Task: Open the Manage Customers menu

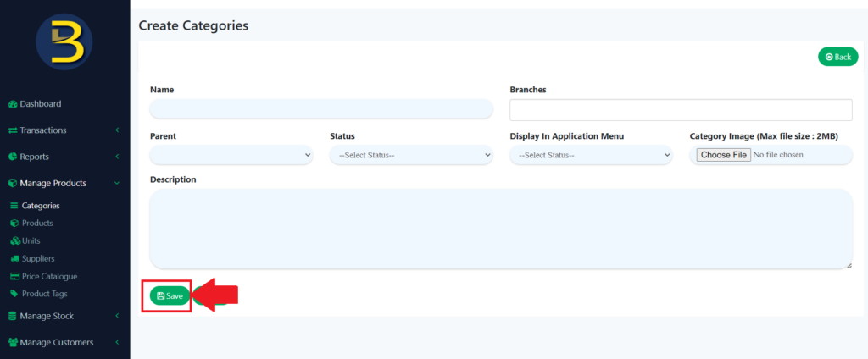Action: 64,343
